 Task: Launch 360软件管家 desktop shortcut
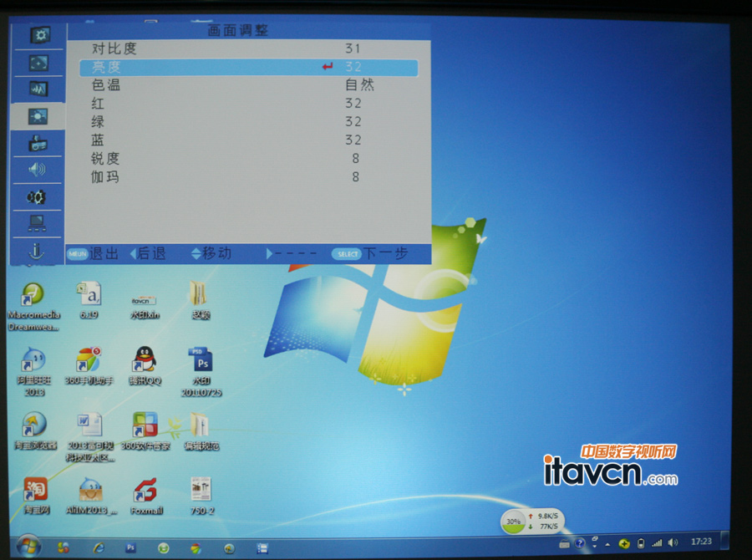click(x=145, y=431)
